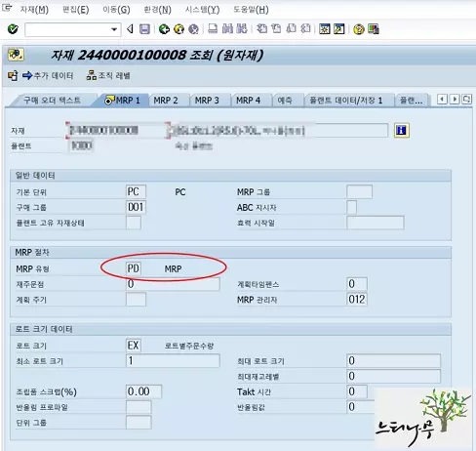Switch to the 구매 오더 텍스트 tab
The width and height of the screenshot is (476, 451).
tap(52, 101)
